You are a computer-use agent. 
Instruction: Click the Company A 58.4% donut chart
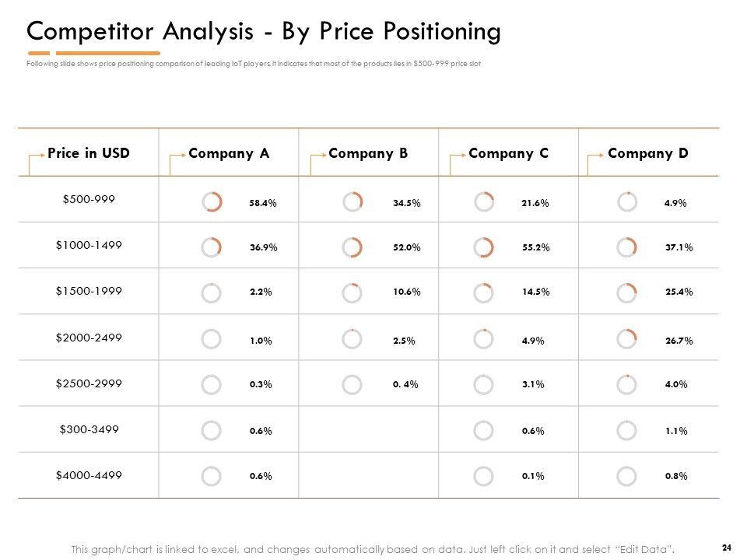pos(212,202)
